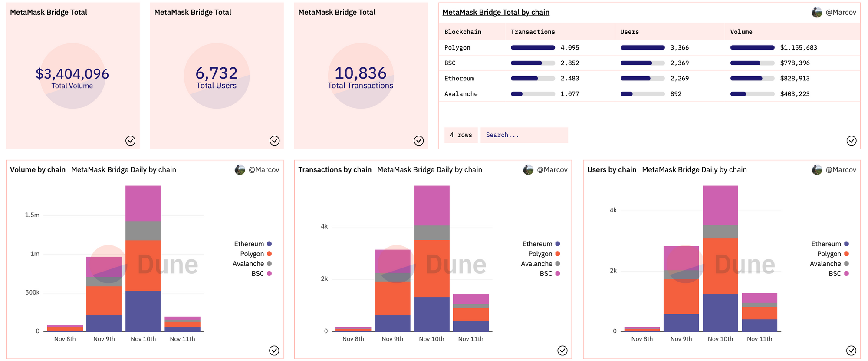Viewport: 868px width, 361px height.
Task: Click the checkmark icon on Total Users card
Action: pyautogui.click(x=274, y=141)
